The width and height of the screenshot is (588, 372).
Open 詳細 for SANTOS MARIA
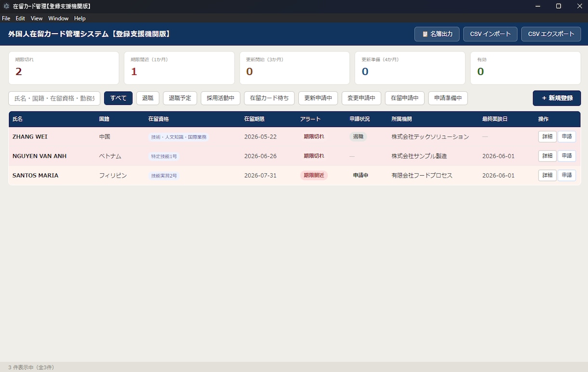click(x=547, y=175)
